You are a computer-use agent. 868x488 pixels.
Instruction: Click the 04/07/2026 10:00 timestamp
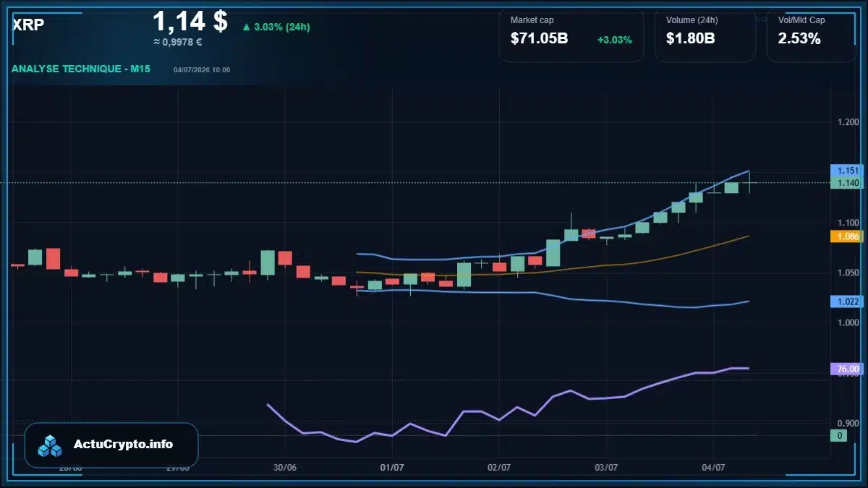click(202, 70)
